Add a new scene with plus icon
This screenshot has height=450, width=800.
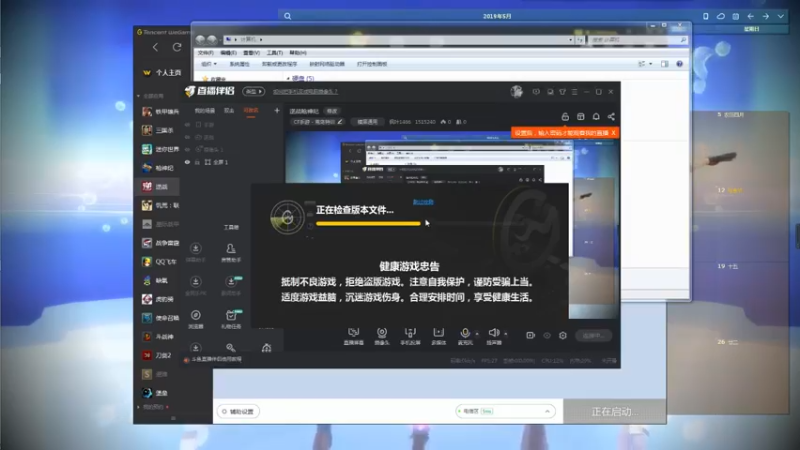point(277,110)
